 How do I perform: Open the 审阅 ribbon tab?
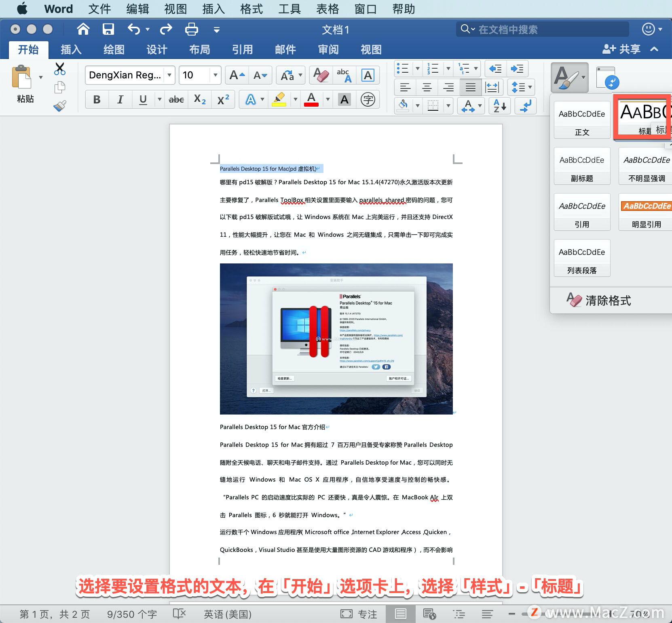(x=328, y=50)
